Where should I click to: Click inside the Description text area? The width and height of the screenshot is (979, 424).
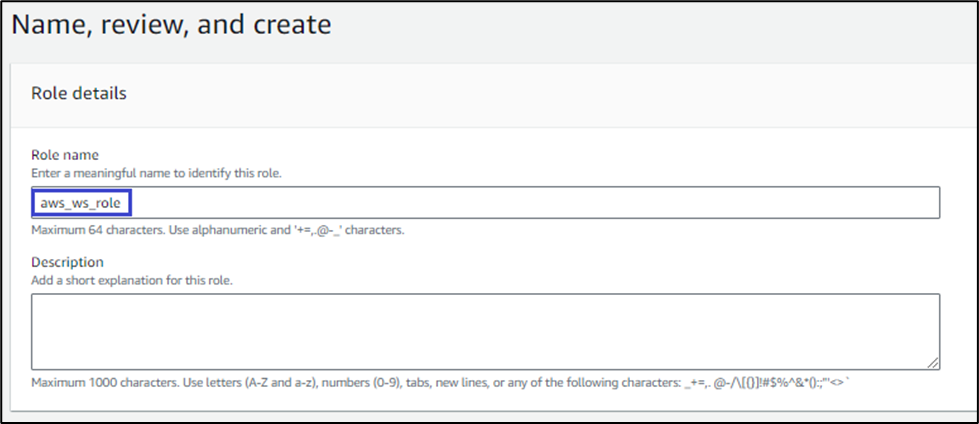(x=485, y=331)
